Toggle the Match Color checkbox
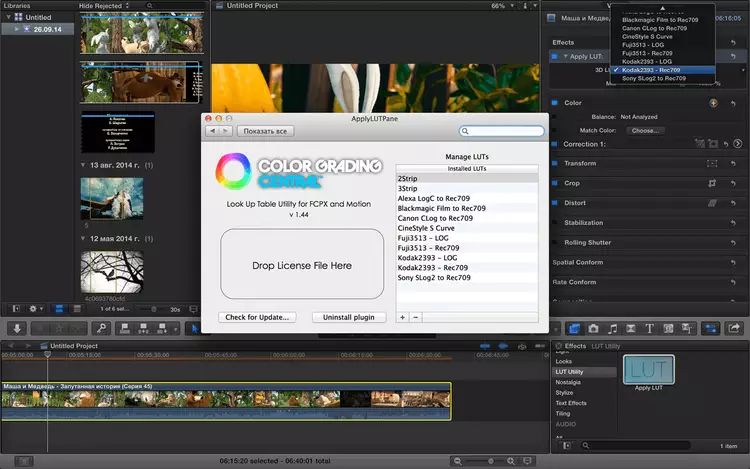 point(555,130)
